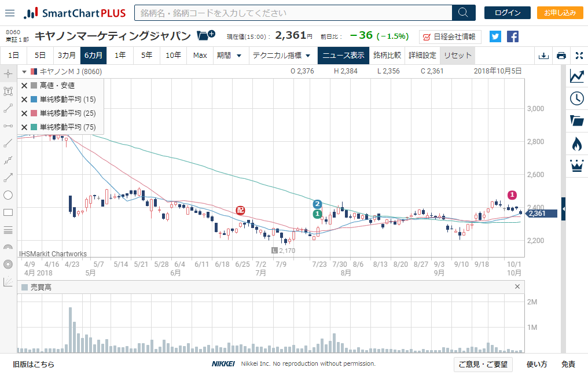The image size is (588, 375).
Task: Click the green news marker 1
Action: 317,214
